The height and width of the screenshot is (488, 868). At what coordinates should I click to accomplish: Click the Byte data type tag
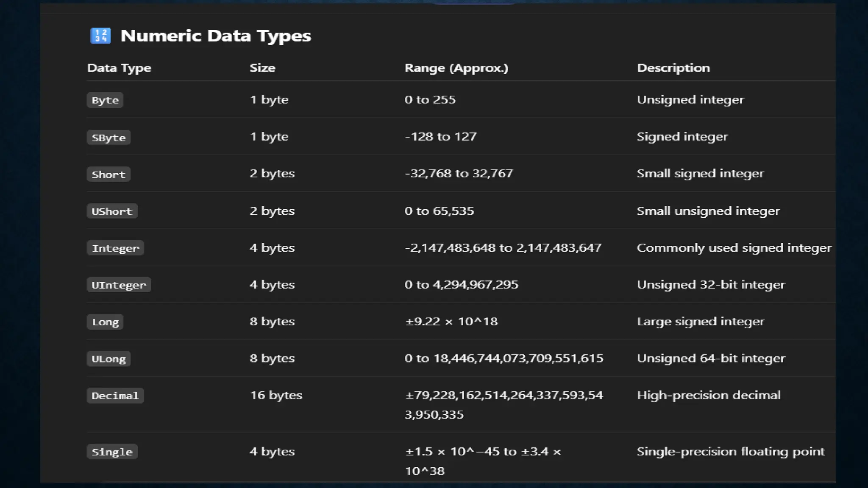(x=105, y=100)
